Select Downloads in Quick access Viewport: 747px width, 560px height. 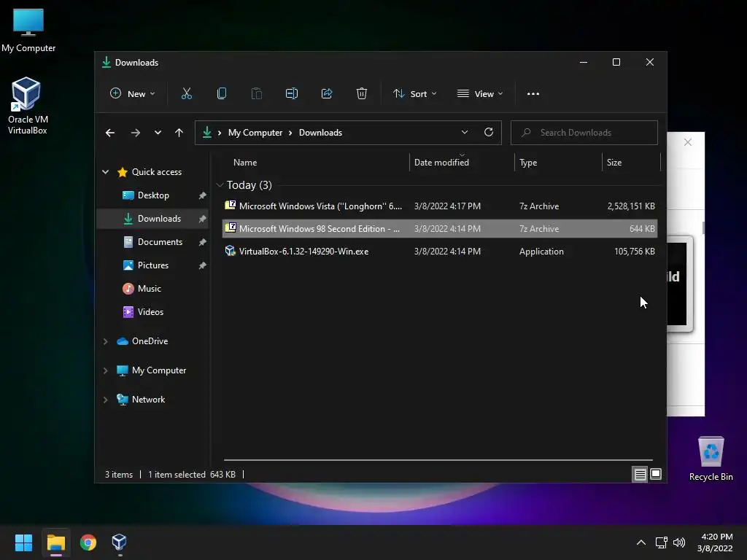point(152,219)
